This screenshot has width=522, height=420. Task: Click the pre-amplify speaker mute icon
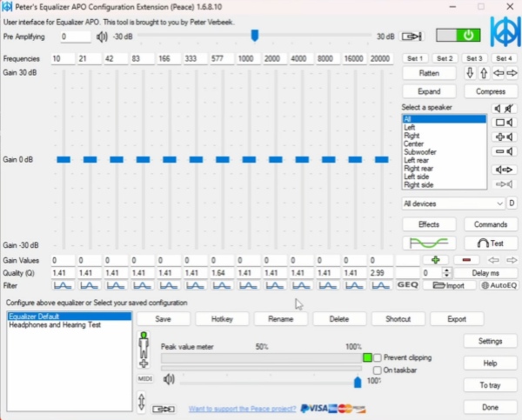coord(102,37)
